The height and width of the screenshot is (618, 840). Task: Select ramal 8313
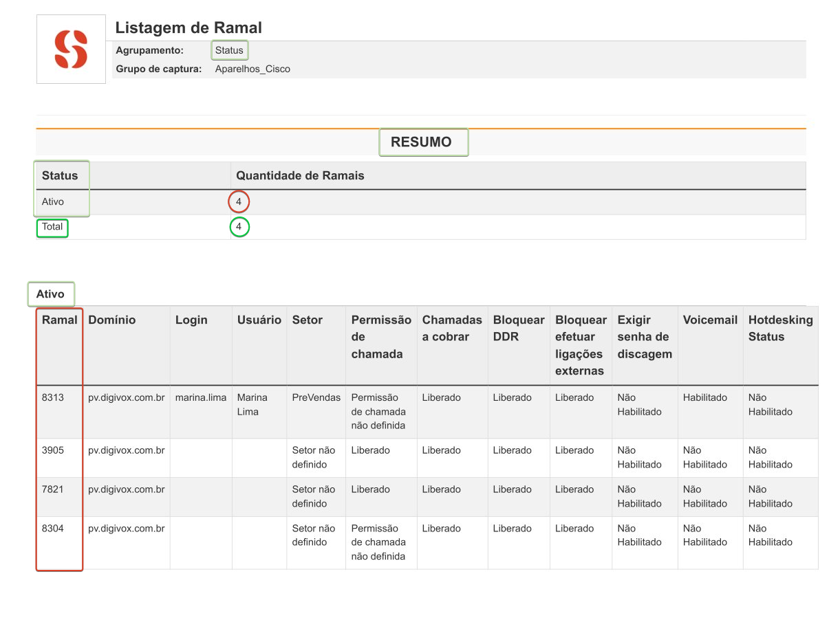click(59, 397)
